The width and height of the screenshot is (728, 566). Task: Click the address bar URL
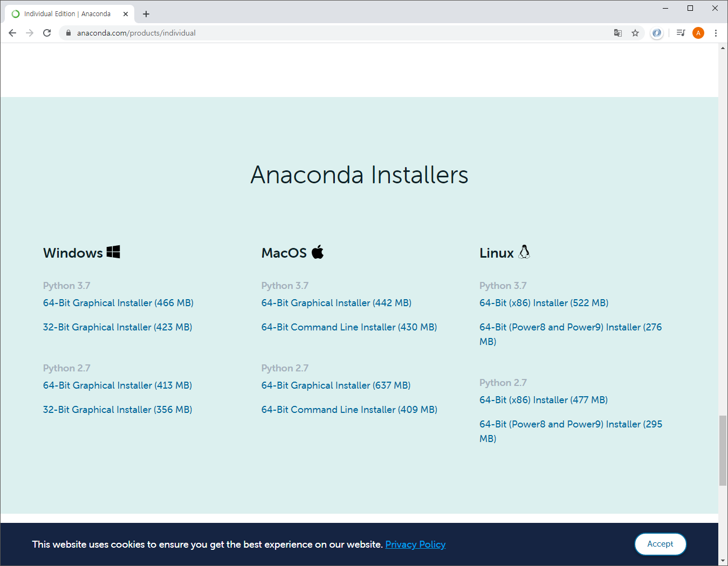pyautogui.click(x=136, y=33)
